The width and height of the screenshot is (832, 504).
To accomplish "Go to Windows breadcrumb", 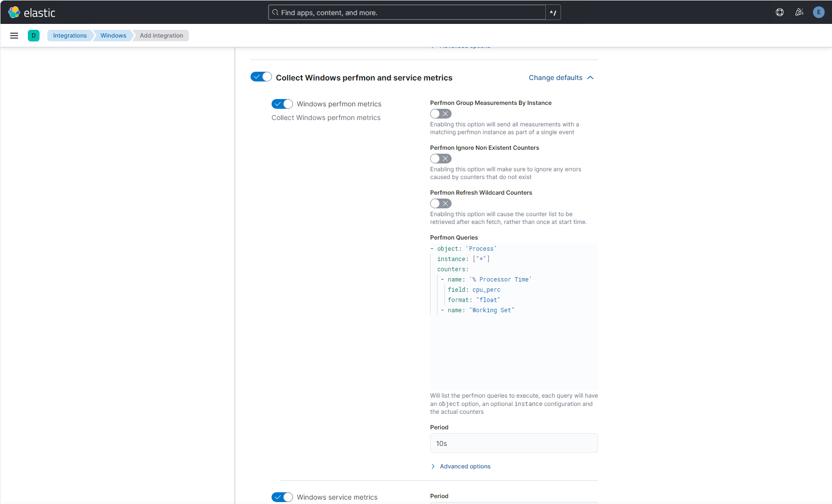I will pos(113,36).
